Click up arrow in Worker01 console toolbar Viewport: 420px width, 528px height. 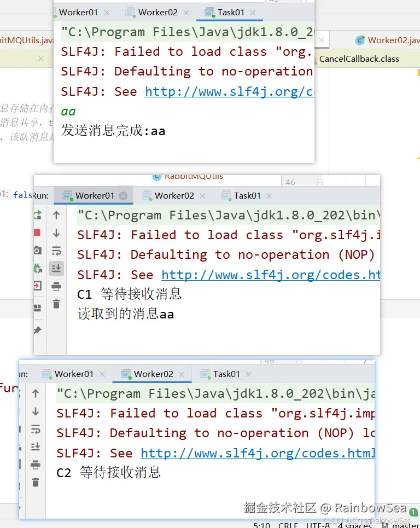56,215
